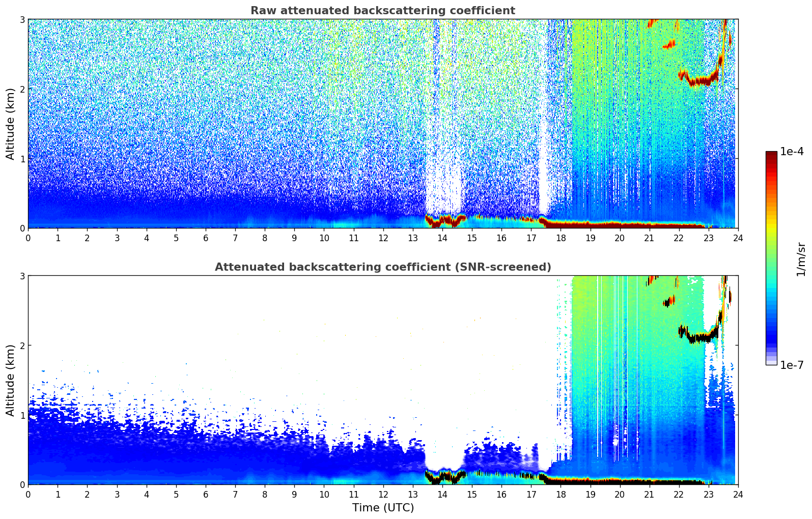Click the "Time (UTC)" axis label
This screenshot has width=812, height=519.
(383, 508)
